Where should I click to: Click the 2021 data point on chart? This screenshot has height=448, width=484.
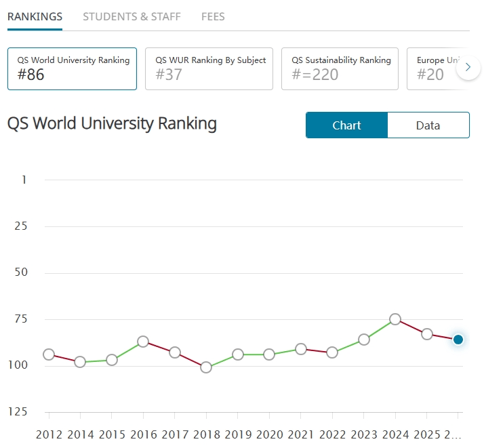pos(301,349)
